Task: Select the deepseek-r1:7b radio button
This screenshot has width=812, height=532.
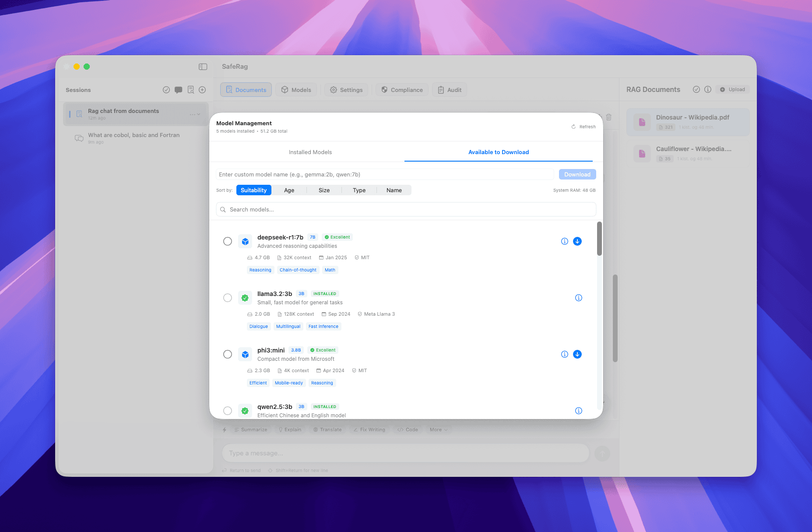Action: (228, 241)
